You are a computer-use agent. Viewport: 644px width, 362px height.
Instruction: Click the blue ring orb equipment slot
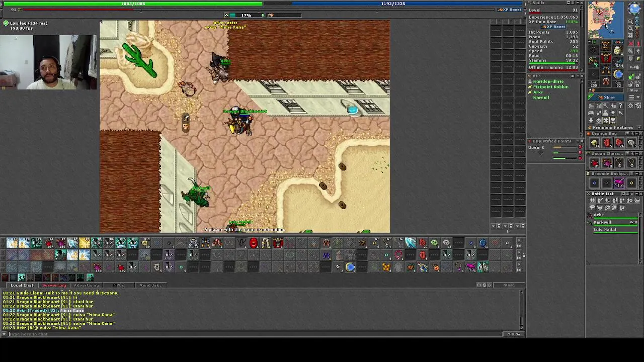pyautogui.click(x=618, y=74)
